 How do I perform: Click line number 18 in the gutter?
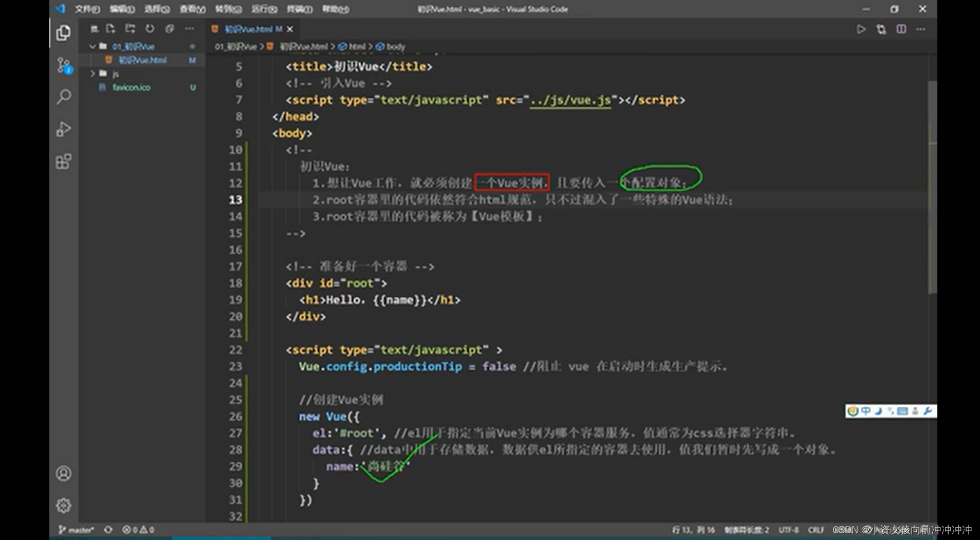tap(235, 283)
